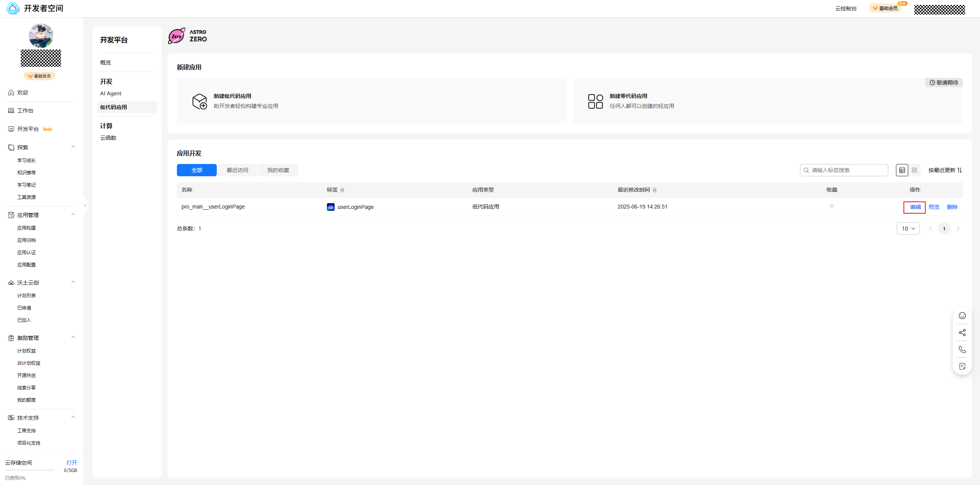Click 打开 next to 云存储空间
The height and width of the screenshot is (485, 980).
(x=71, y=463)
